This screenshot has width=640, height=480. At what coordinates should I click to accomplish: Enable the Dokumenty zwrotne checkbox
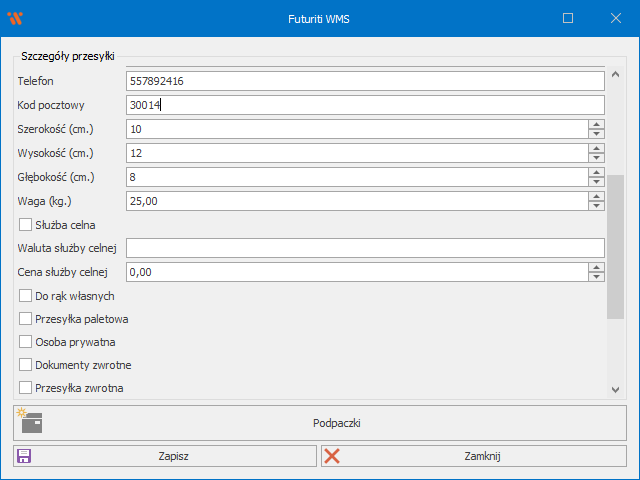[26, 365]
